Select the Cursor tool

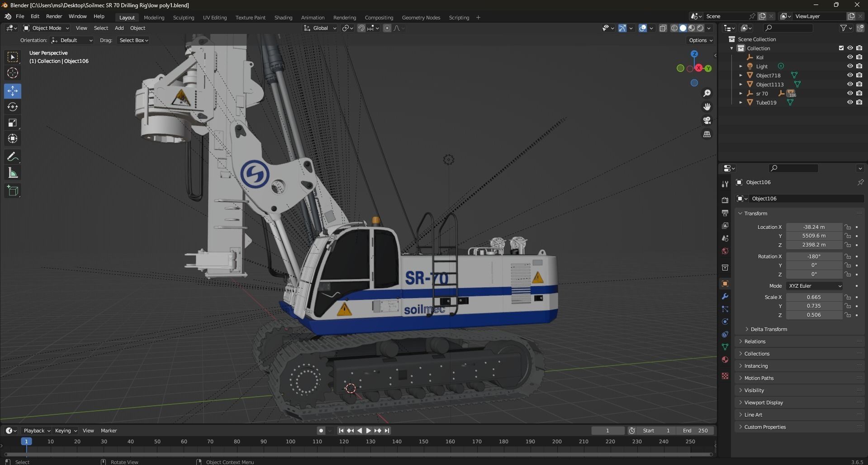pos(13,73)
